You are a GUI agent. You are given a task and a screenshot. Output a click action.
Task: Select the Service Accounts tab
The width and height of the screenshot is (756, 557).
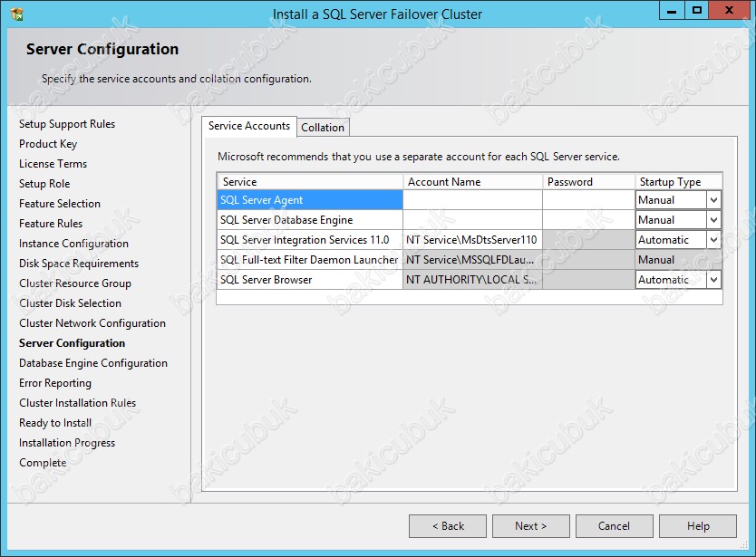pyautogui.click(x=248, y=126)
